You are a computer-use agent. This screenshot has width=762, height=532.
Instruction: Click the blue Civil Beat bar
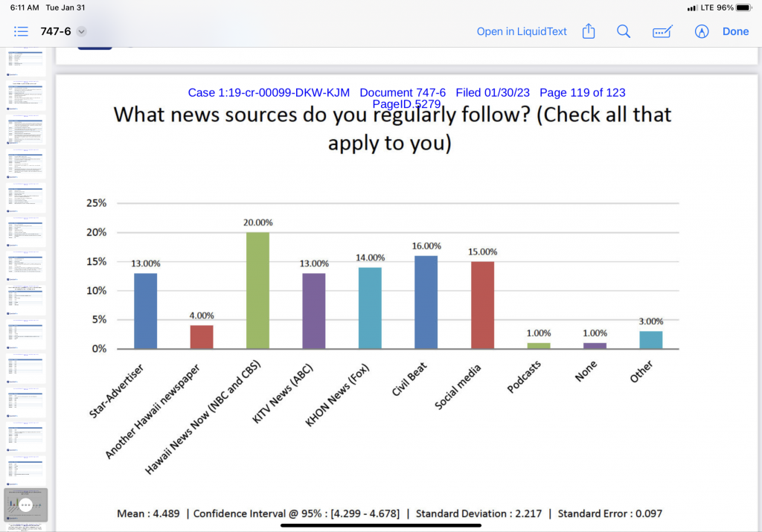coord(426,301)
